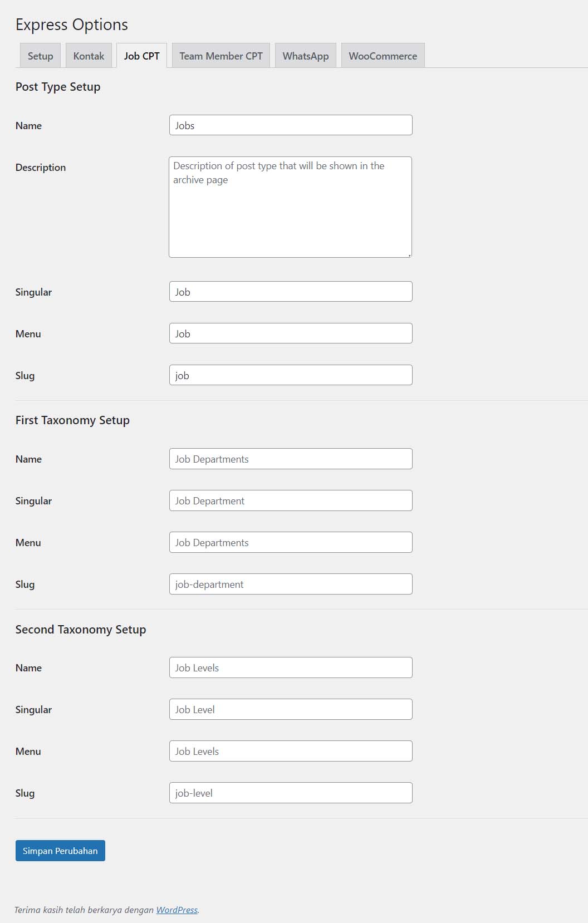
Task: Click the Post Type Slug field
Action: pos(291,375)
